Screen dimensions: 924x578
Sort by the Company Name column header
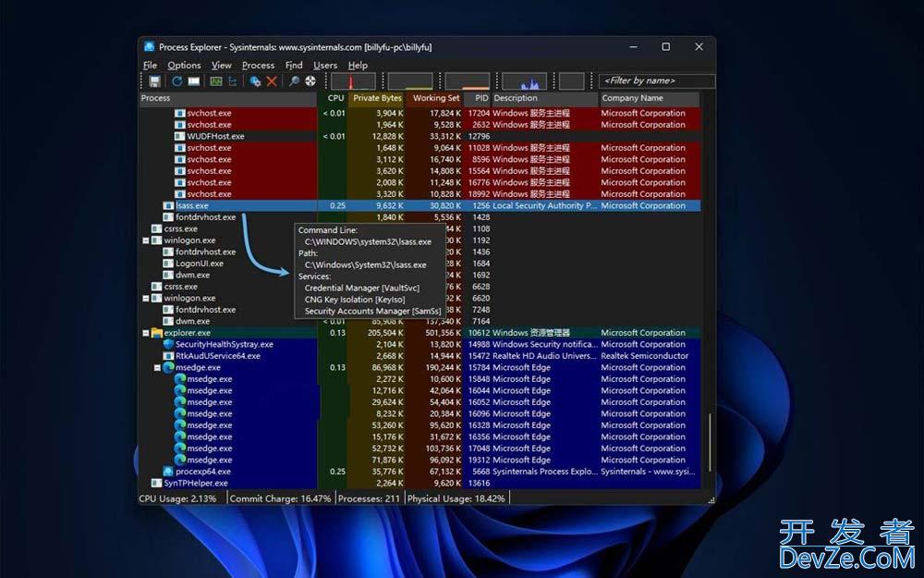(x=650, y=99)
